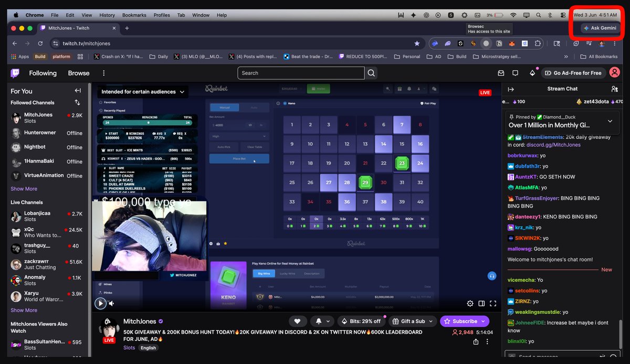Open the video player settings gear

[x=470, y=303]
